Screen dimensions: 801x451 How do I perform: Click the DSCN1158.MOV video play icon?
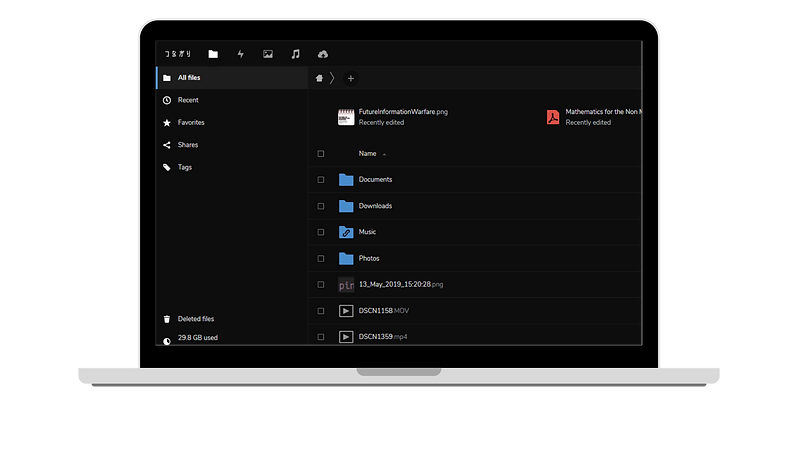[x=346, y=311]
